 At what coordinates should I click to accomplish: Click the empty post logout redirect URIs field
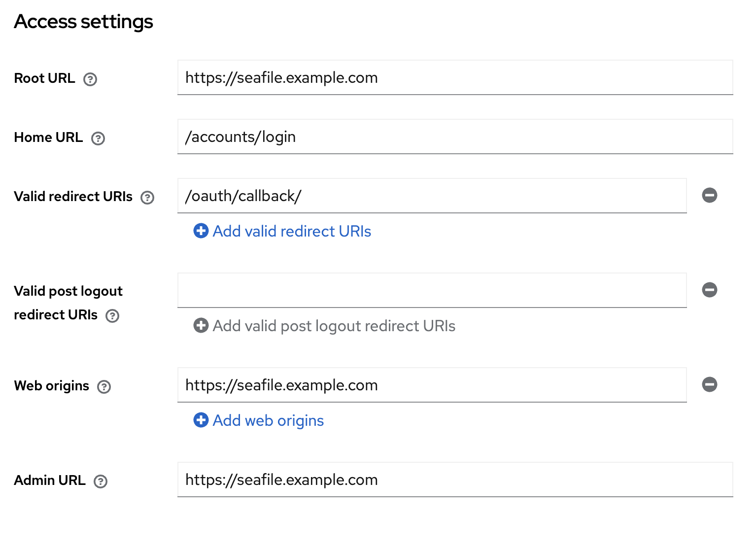click(432, 291)
